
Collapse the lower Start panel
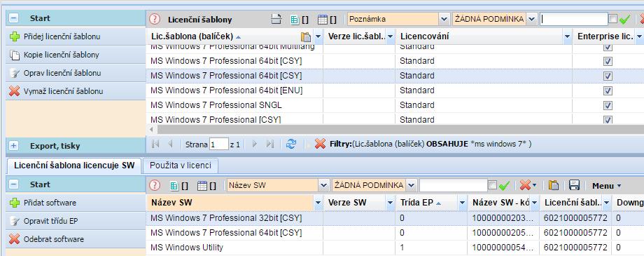click(13, 184)
